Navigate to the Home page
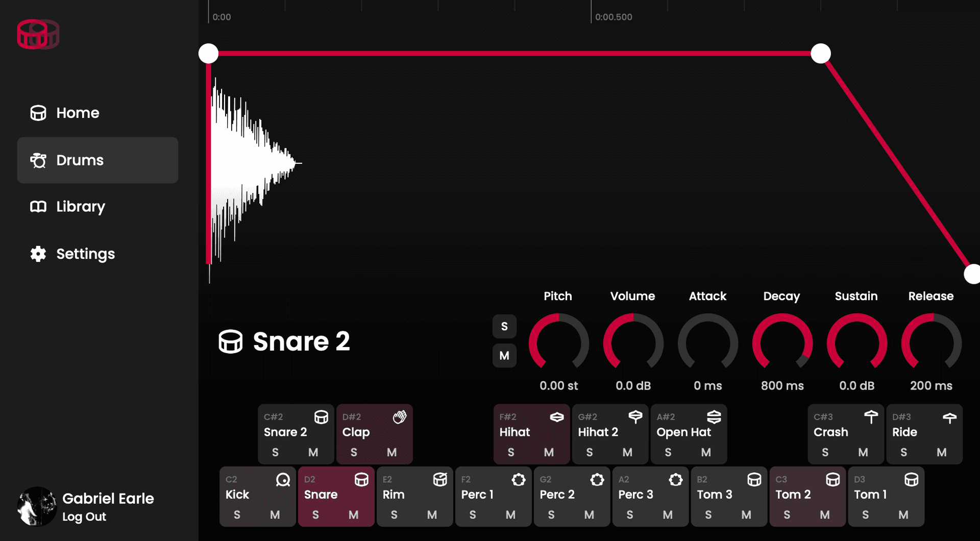Image resolution: width=980 pixels, height=541 pixels. (x=78, y=113)
